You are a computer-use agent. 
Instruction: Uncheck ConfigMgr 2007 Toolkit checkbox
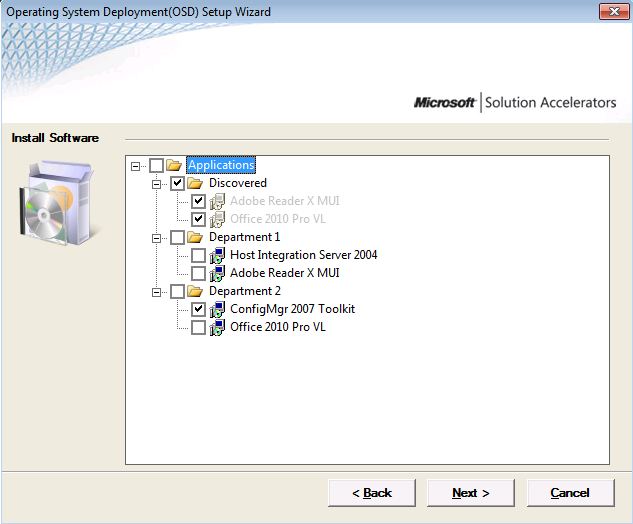(x=198, y=309)
